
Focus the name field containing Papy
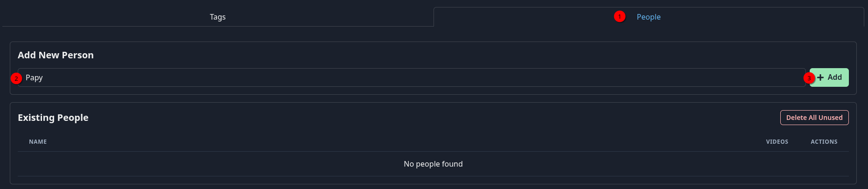pos(412,77)
